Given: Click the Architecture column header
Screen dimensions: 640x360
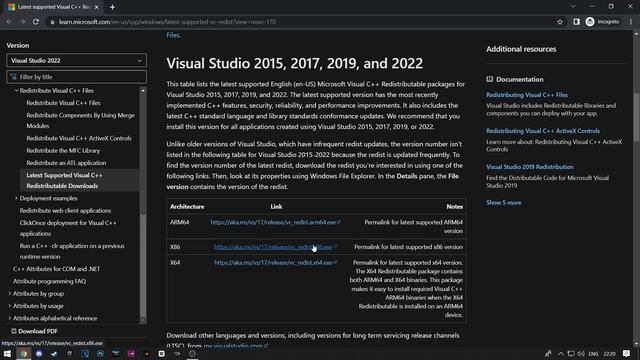Looking at the screenshot, I should point(187,207).
